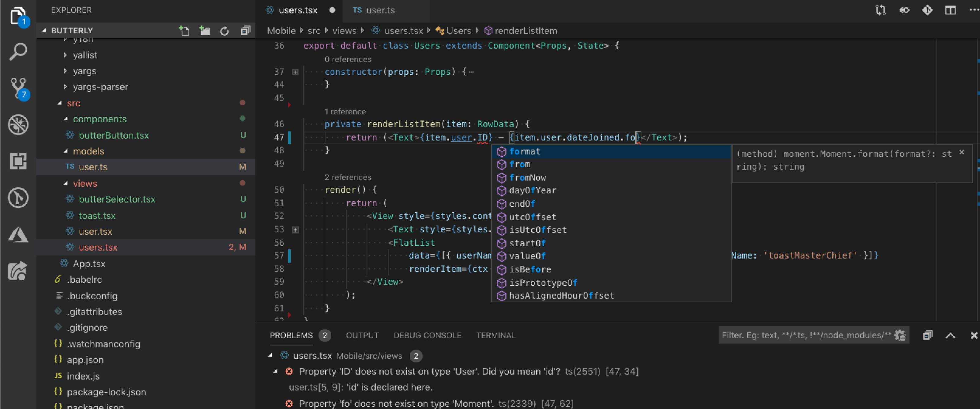Expand the yallist folder
Image resolution: width=980 pixels, height=409 pixels.
[x=65, y=55]
